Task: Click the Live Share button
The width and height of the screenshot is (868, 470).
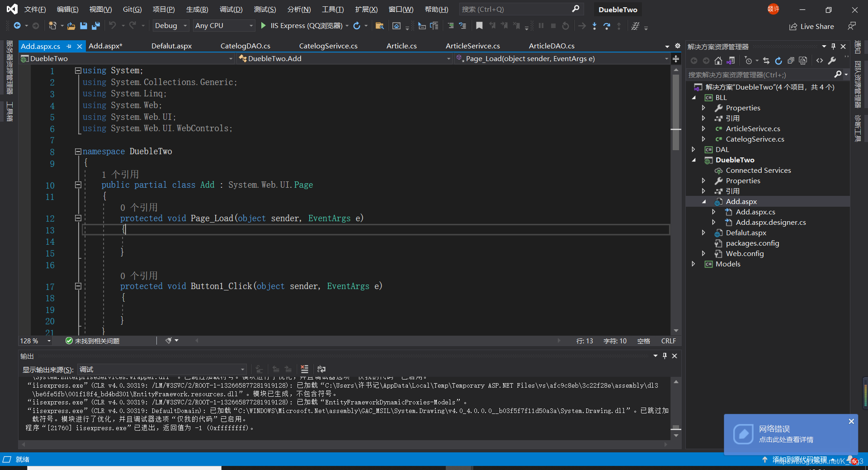Action: coord(811,26)
